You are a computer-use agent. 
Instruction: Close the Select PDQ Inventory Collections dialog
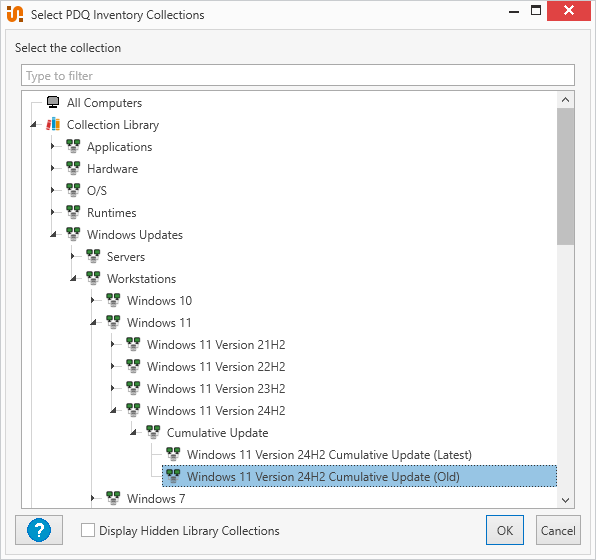pos(569,11)
